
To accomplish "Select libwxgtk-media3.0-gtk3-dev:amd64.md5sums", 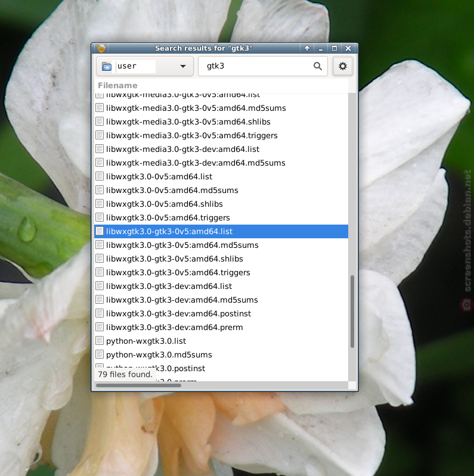I will point(222,163).
